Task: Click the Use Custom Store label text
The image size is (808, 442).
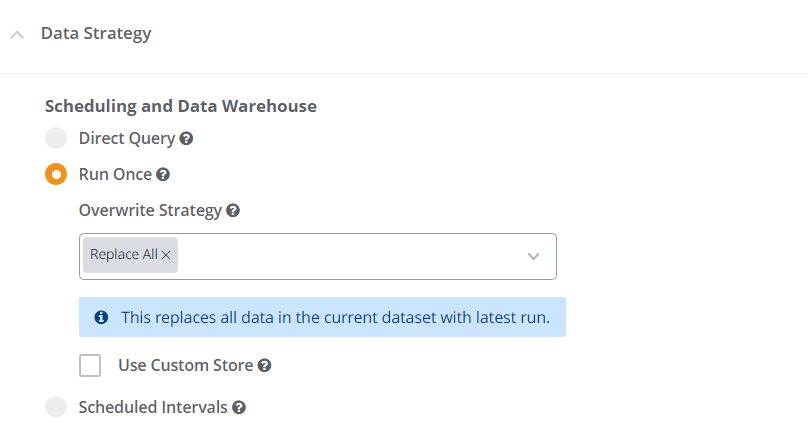Action: pyautogui.click(x=185, y=365)
